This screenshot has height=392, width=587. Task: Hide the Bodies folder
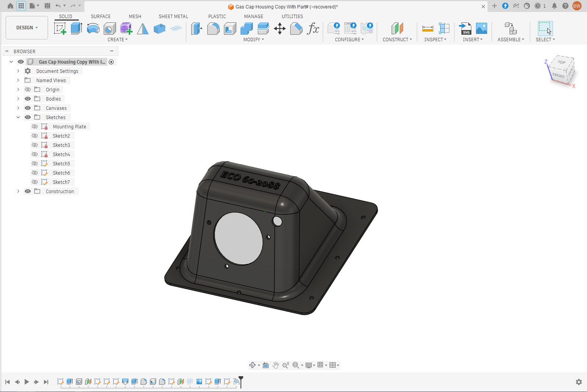28,99
